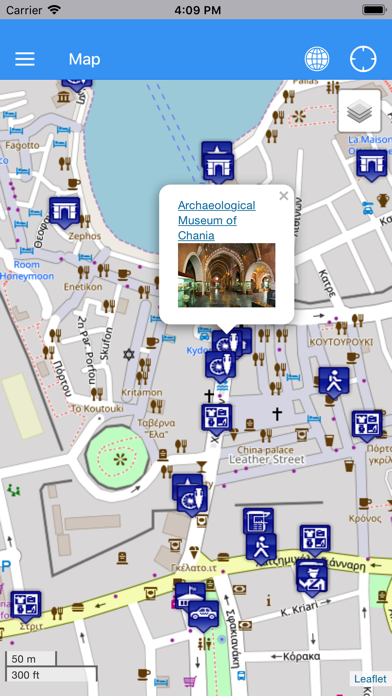The width and height of the screenshot is (392, 696).
Task: Select shopping marker near Στριτ label
Action: pyautogui.click(x=26, y=606)
